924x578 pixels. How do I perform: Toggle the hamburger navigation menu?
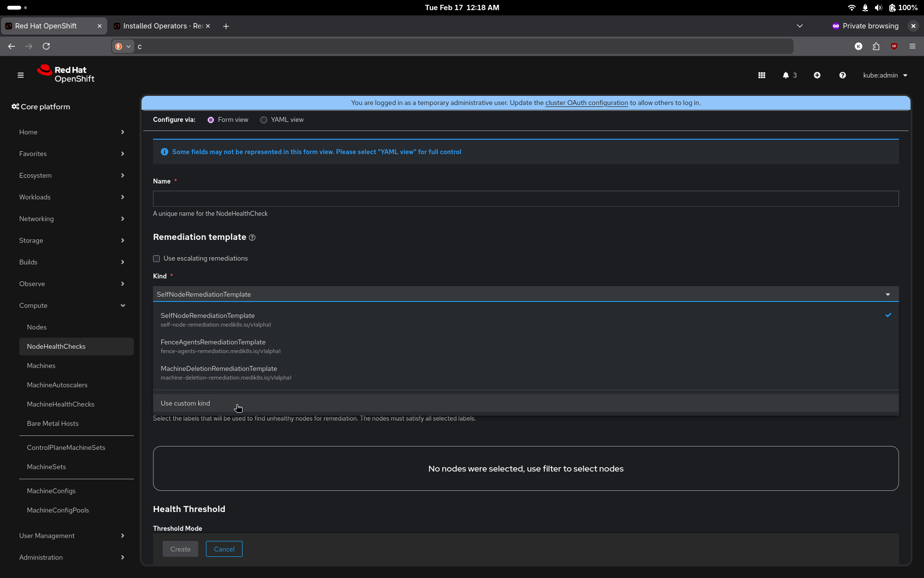click(x=21, y=75)
